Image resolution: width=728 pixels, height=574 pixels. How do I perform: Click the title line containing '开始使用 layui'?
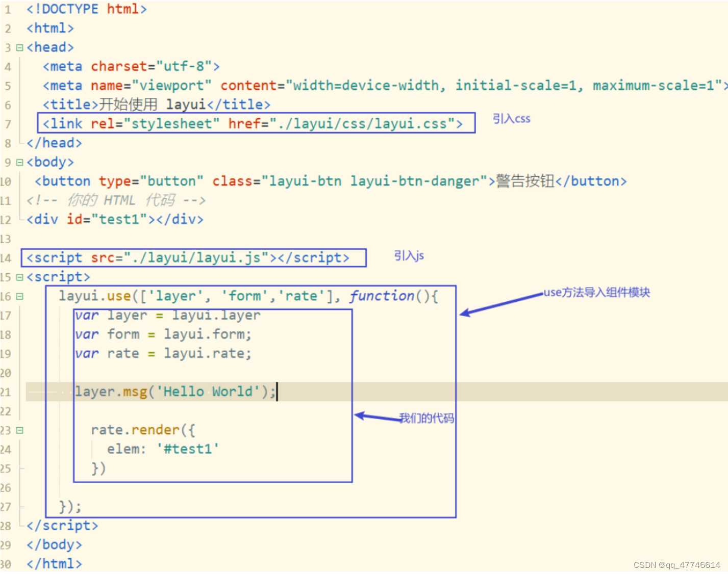pos(157,105)
